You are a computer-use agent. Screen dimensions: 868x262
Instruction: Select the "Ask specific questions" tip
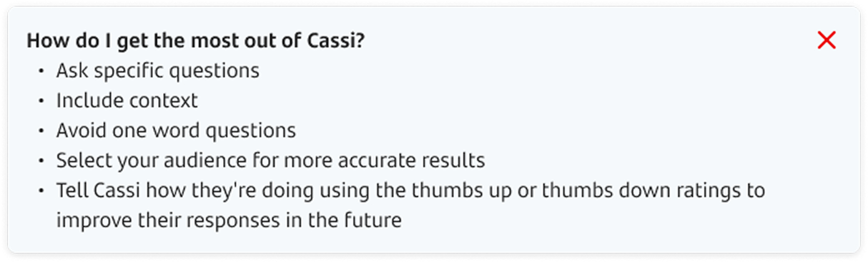click(157, 71)
